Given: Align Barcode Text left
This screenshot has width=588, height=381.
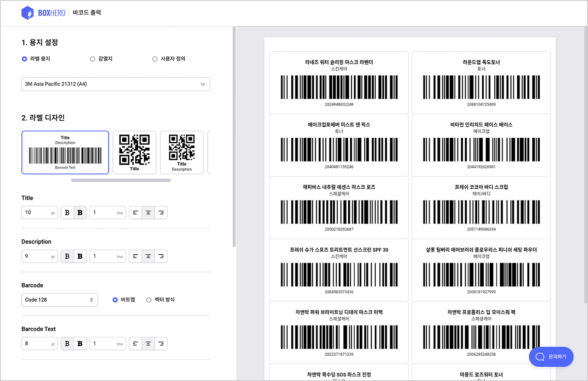Looking at the screenshot, I should 135,343.
